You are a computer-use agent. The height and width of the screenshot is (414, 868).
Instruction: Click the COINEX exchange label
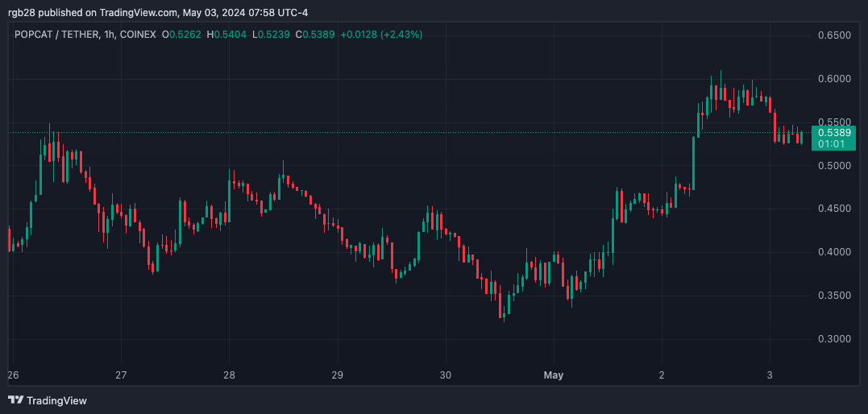coord(138,35)
